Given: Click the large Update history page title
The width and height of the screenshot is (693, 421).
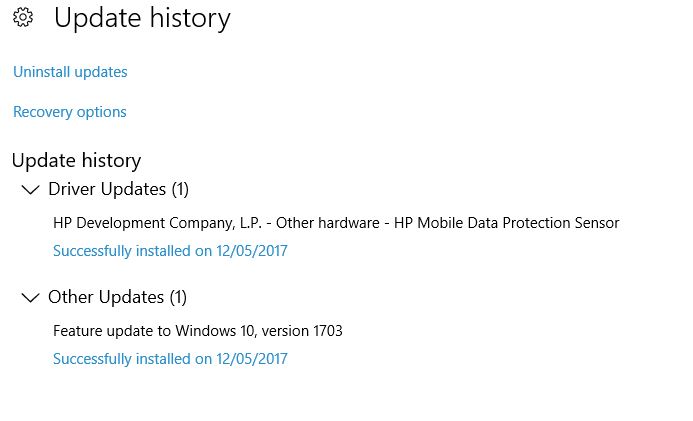Looking at the screenshot, I should (x=142, y=18).
